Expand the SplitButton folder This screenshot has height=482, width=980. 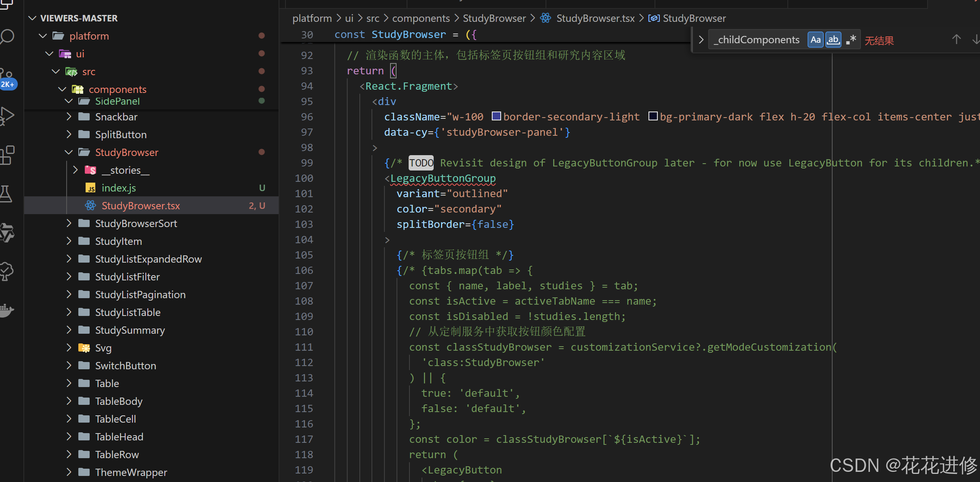point(69,135)
